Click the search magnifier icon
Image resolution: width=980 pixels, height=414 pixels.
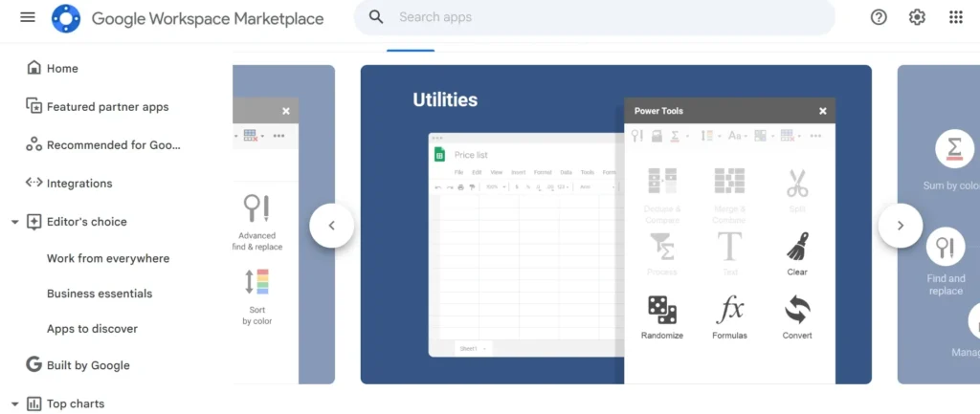click(375, 17)
